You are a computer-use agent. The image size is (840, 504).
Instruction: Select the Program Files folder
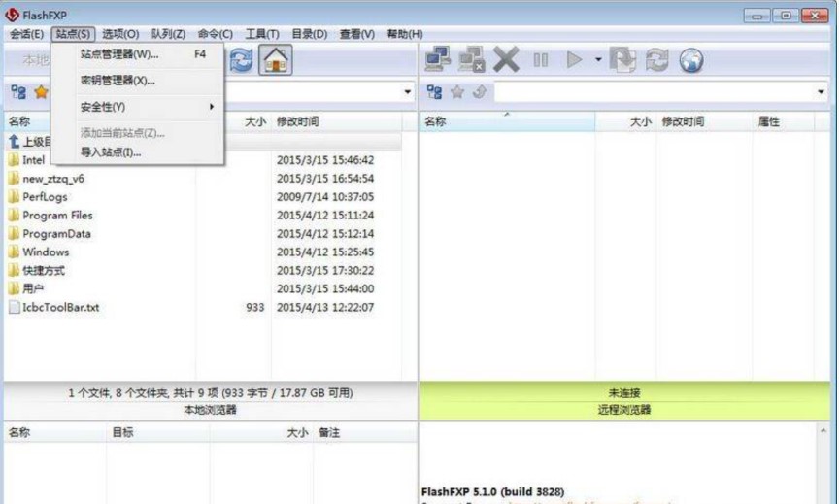(50, 216)
